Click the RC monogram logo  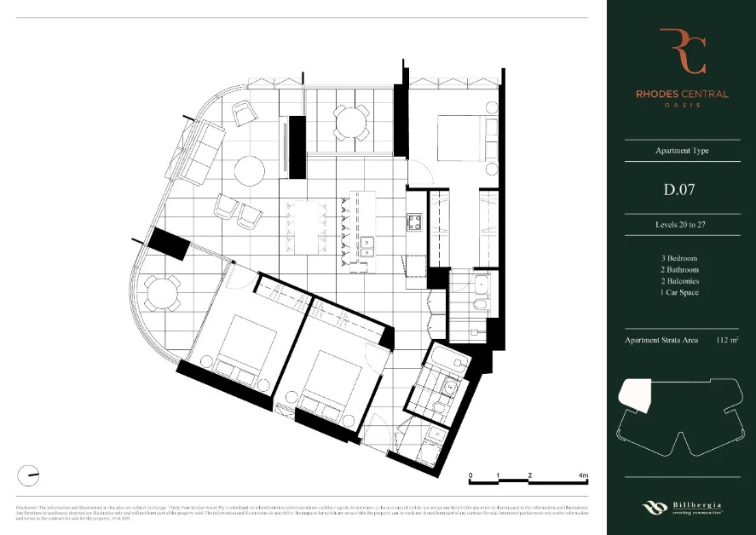pyautogui.click(x=681, y=51)
